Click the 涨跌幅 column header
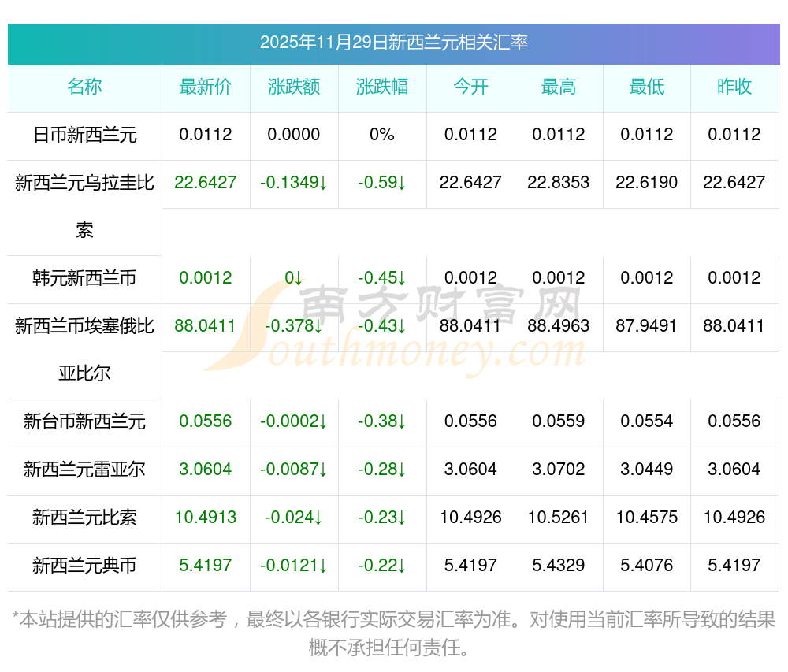This screenshot has height=672, width=788. point(382,87)
